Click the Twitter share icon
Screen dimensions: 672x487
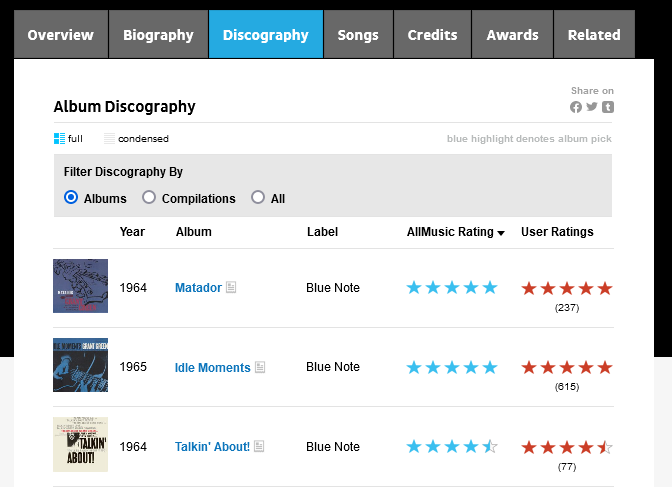click(x=592, y=107)
